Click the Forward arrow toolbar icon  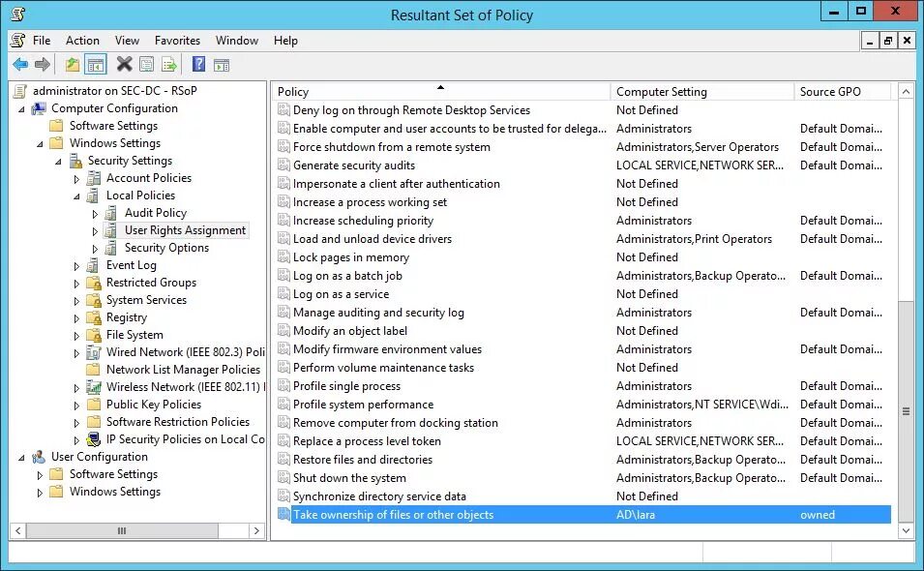pyautogui.click(x=43, y=64)
